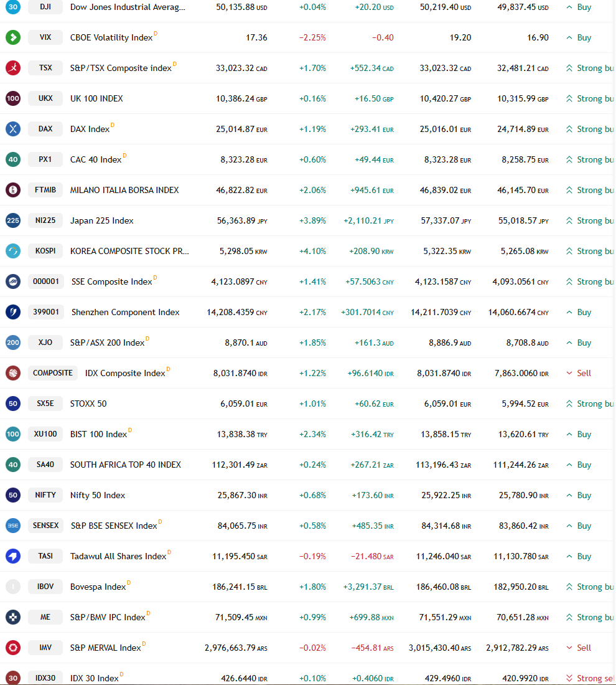Click the NIFTY 50 logo icon
The image size is (616, 685).
(x=13, y=495)
